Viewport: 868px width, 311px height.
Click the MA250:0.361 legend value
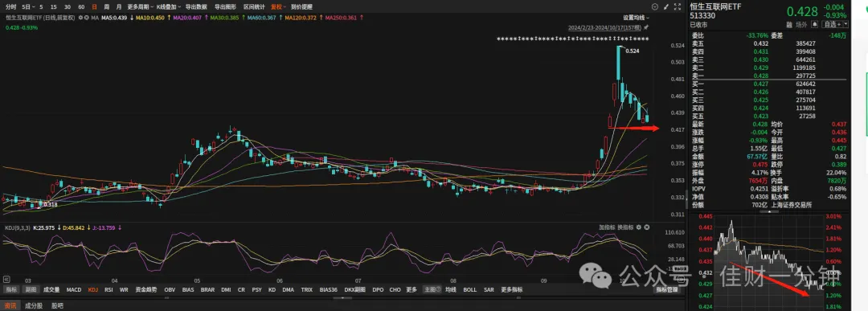(341, 18)
